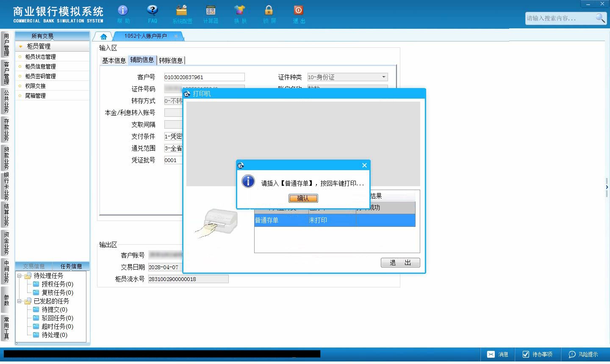
Task: Open the 客户管理 side tab
Action: coord(6,73)
